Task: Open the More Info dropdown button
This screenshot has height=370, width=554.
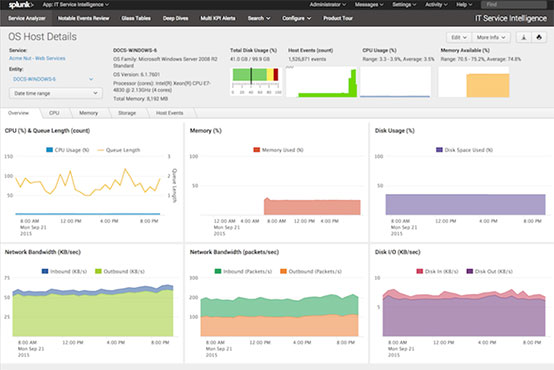Action: (x=491, y=37)
